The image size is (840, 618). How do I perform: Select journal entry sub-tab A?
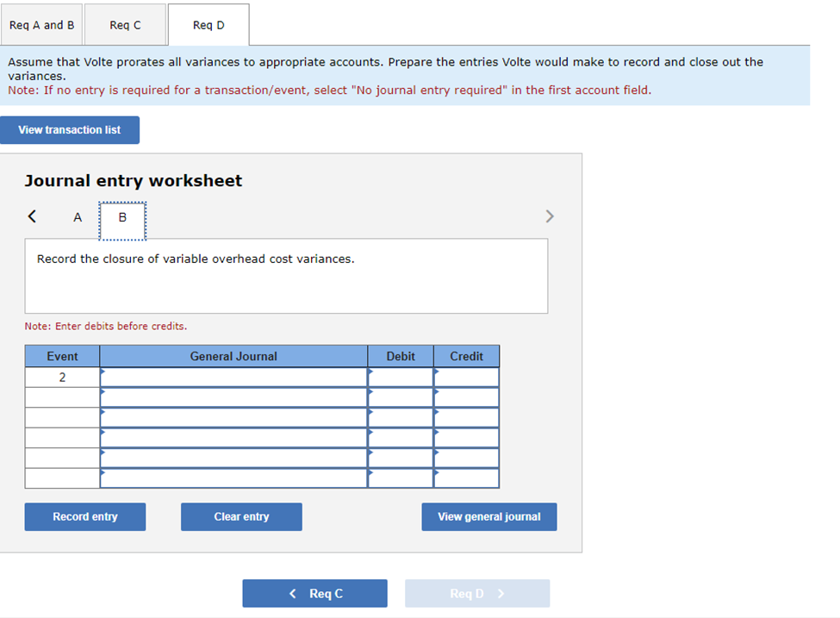click(x=77, y=217)
